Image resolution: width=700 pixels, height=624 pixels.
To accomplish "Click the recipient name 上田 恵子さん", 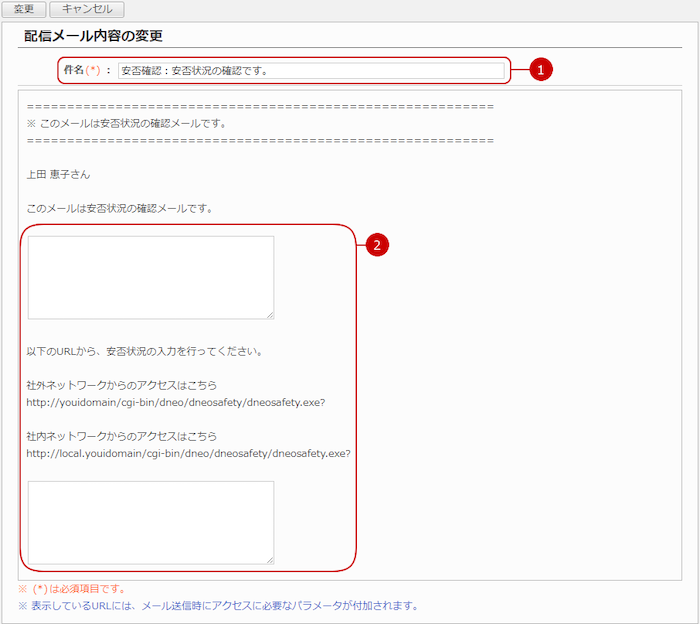I will point(58,174).
